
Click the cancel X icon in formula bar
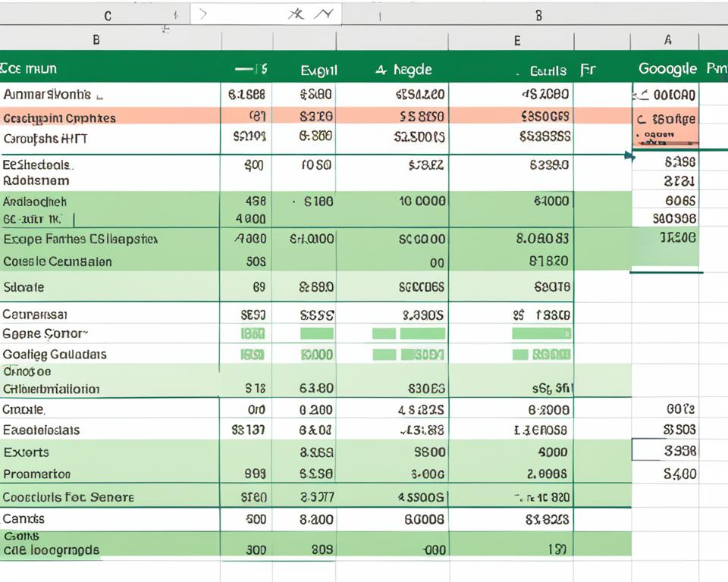(x=297, y=14)
